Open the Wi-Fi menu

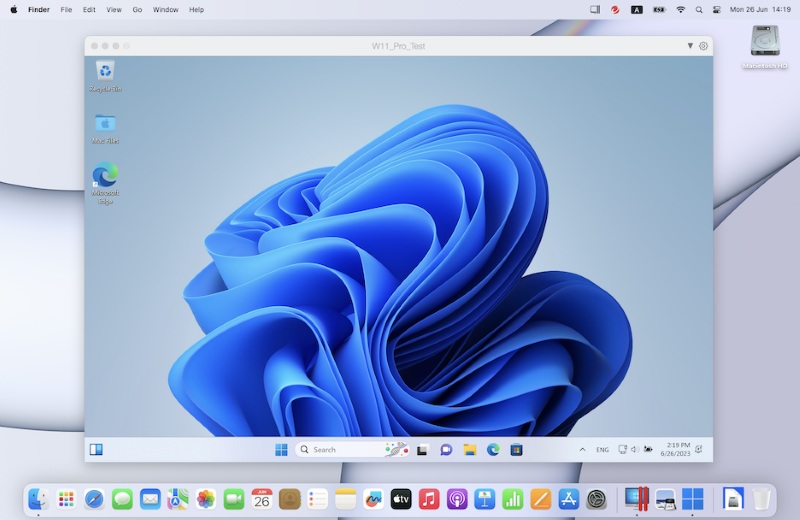(681, 9)
